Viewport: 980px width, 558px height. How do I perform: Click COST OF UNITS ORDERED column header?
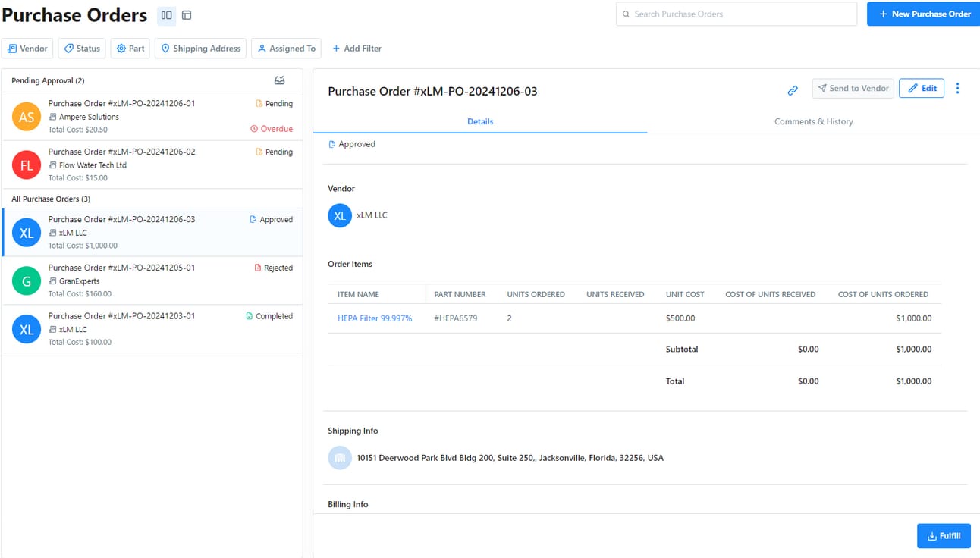(x=883, y=294)
